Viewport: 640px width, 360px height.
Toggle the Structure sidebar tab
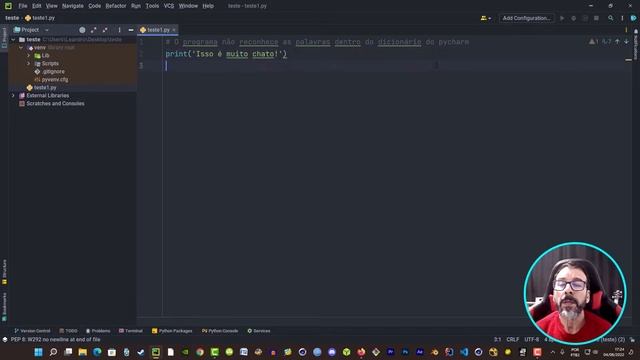pos(4,271)
